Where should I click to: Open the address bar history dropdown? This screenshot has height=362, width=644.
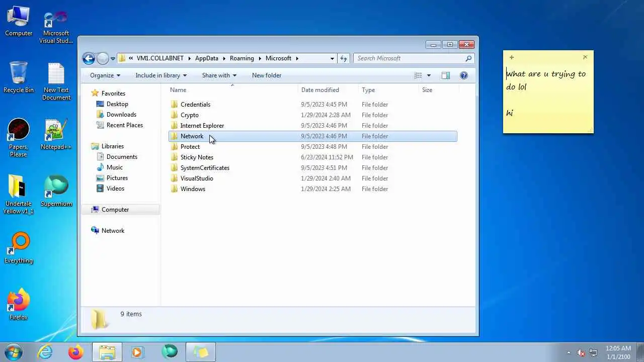(332, 58)
